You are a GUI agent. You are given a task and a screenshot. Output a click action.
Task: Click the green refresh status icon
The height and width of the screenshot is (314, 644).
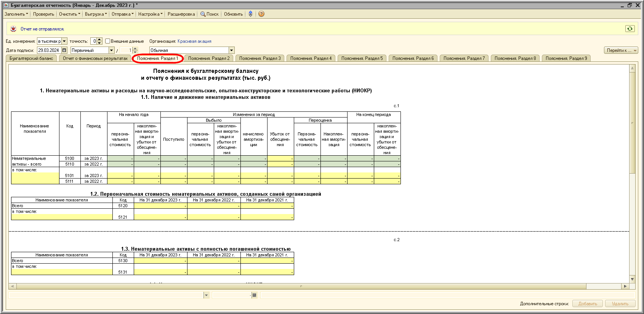pos(630,29)
